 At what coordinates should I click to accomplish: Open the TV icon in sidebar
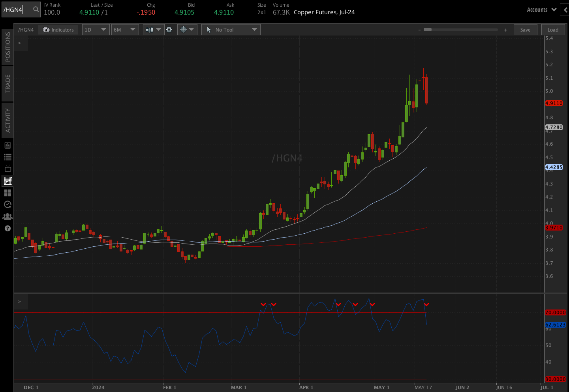[8, 169]
